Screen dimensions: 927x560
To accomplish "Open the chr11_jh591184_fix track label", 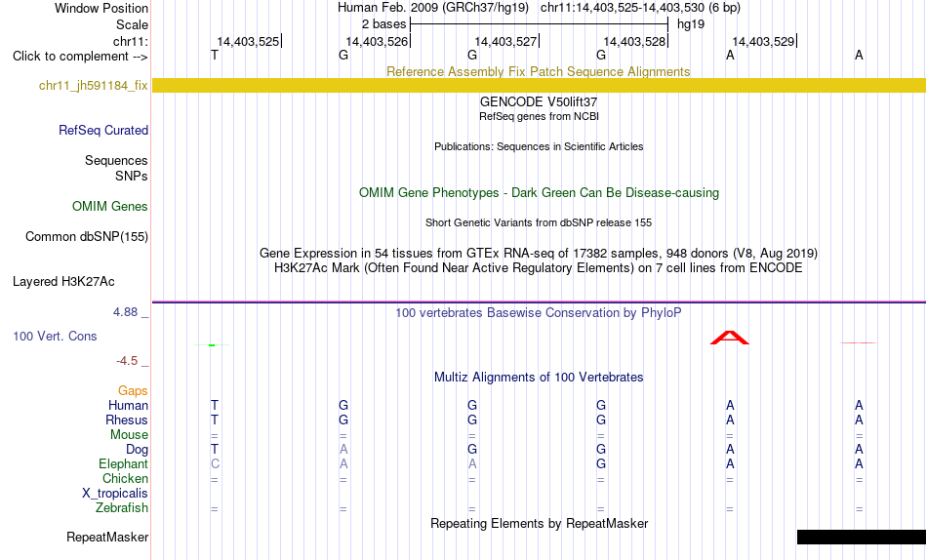I will [93, 85].
